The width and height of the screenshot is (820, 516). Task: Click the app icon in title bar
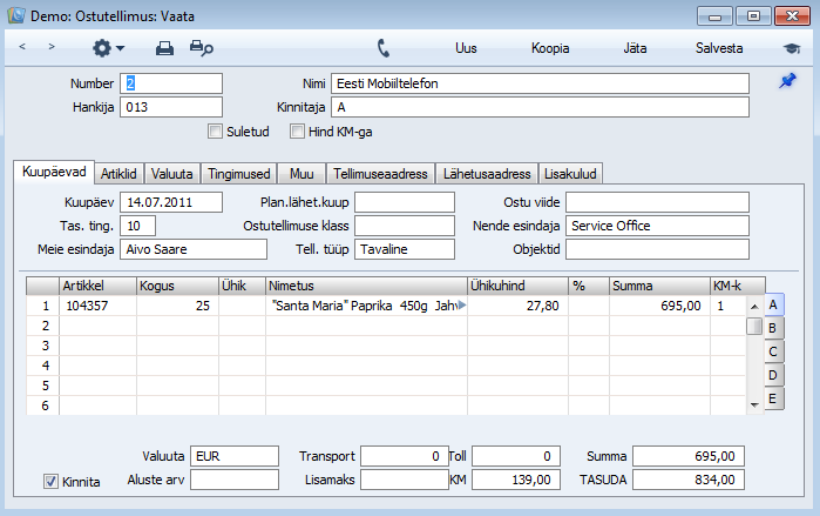point(16,16)
